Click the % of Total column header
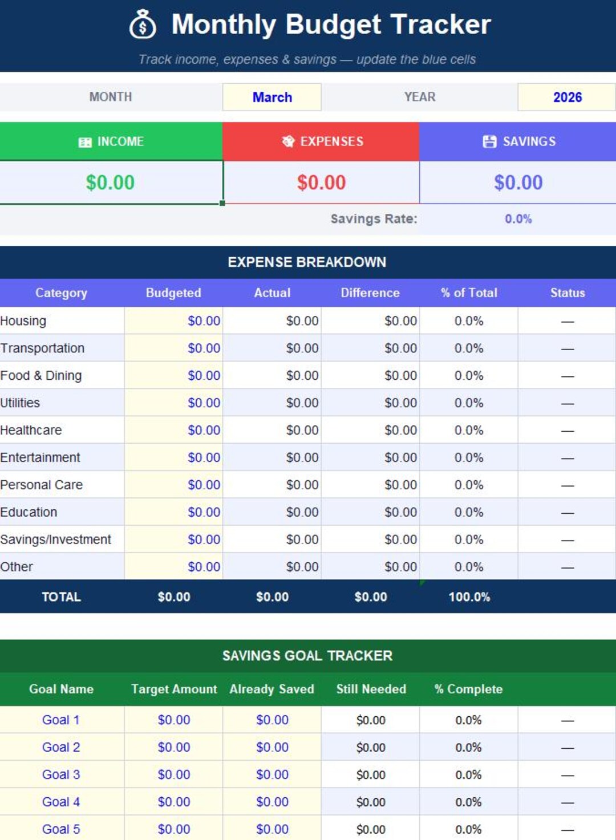Viewport: 616px width, 840px height. pos(469,293)
